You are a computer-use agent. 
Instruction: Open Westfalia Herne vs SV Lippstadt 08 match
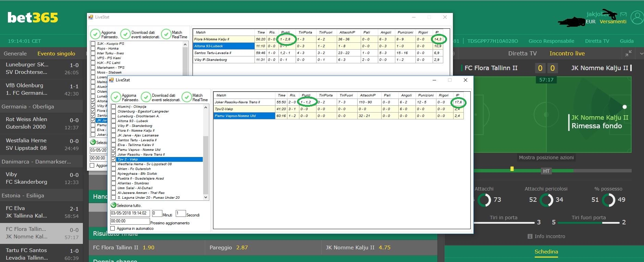(x=41, y=144)
